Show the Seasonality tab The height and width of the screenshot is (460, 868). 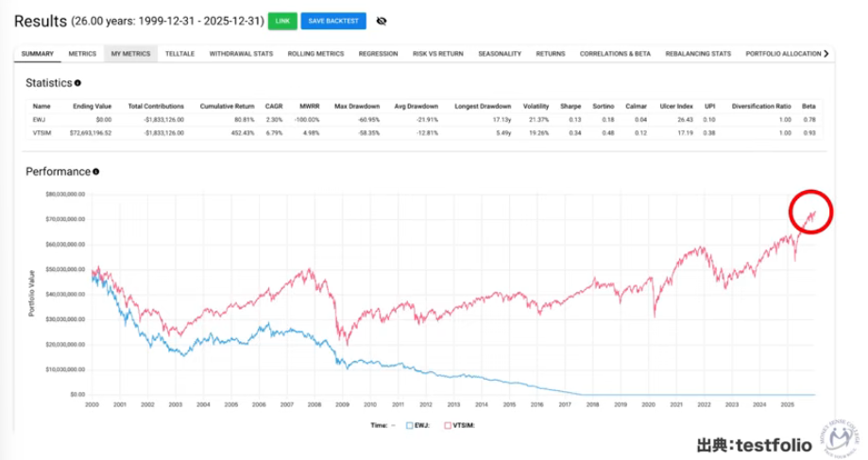499,54
